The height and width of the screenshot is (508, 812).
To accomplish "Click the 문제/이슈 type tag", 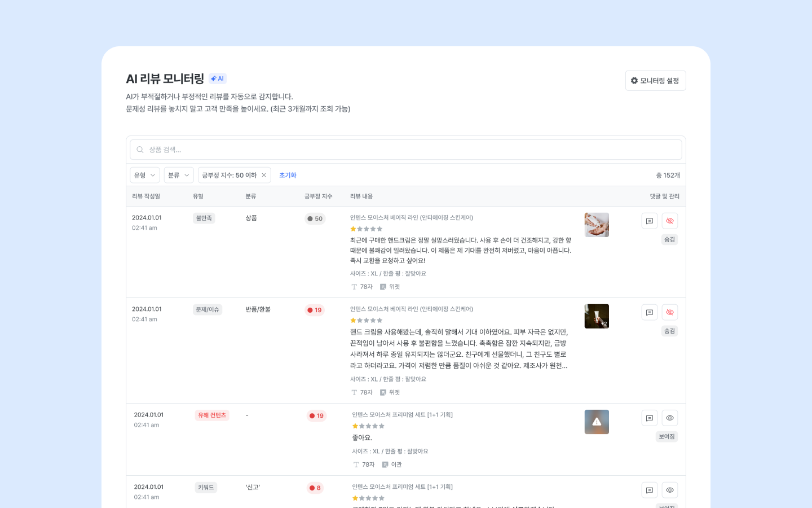I will pyautogui.click(x=208, y=309).
